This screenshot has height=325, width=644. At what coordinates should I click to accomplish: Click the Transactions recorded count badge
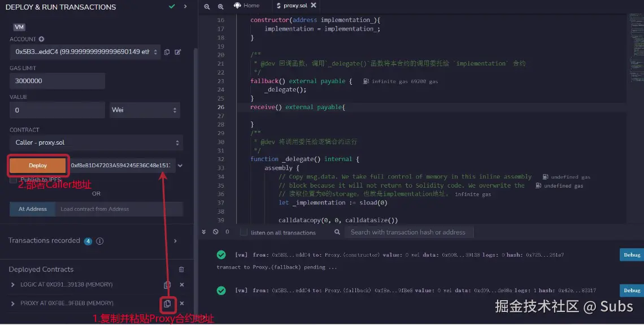tap(88, 241)
